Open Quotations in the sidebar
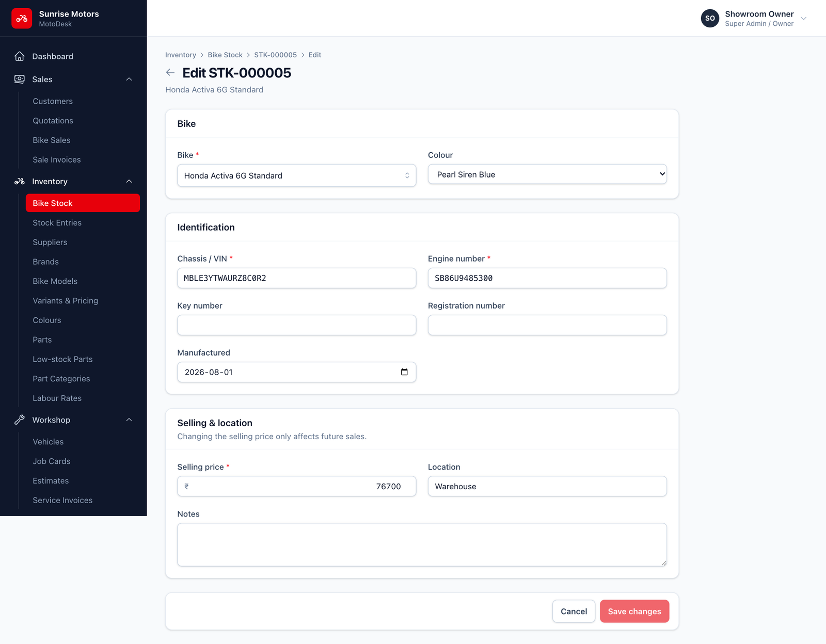The image size is (826, 644). tap(53, 121)
